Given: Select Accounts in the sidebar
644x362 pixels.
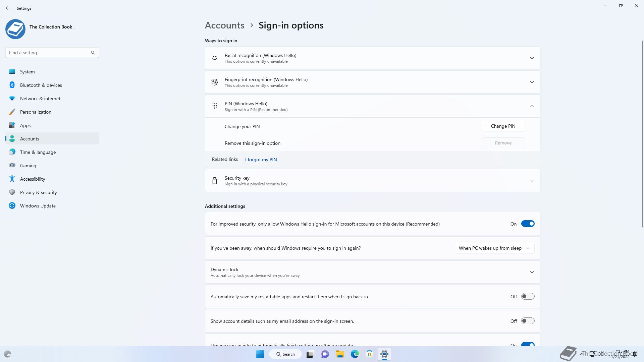Looking at the screenshot, I should click(x=52, y=139).
